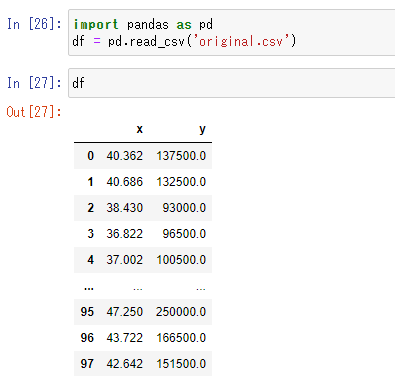
Task: Click cell value 36.822
Action: click(x=125, y=234)
